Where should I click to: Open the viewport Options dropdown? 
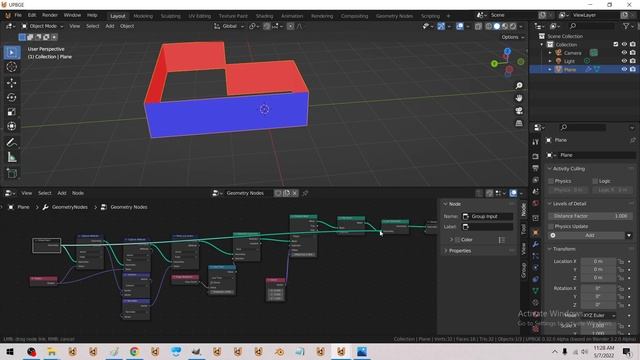[x=512, y=37]
